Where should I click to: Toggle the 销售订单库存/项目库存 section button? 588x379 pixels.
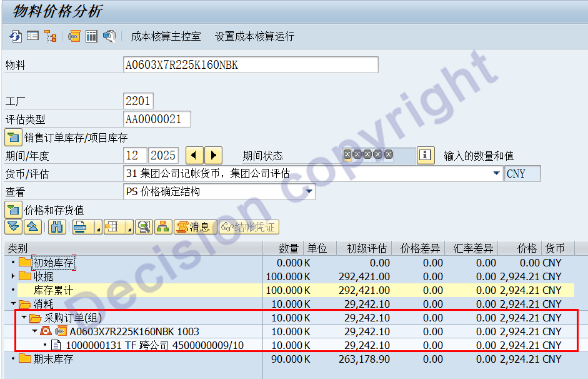coord(13,137)
